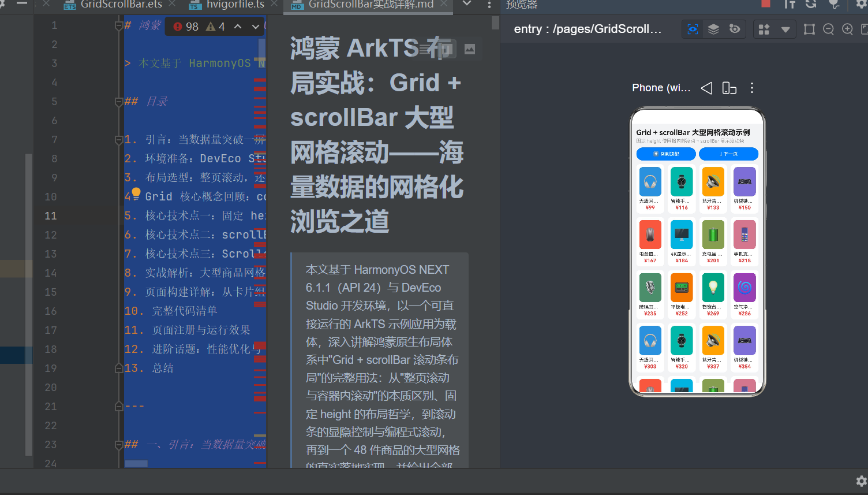Viewport: 868px width, 495px height.
Task: Select the ¥116 smartwatch product card
Action: pos(682,188)
